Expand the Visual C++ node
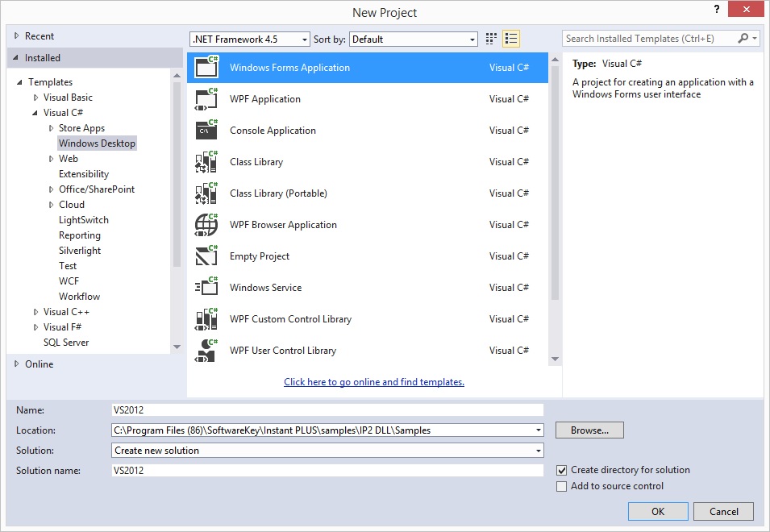770x532 pixels. pyautogui.click(x=35, y=312)
